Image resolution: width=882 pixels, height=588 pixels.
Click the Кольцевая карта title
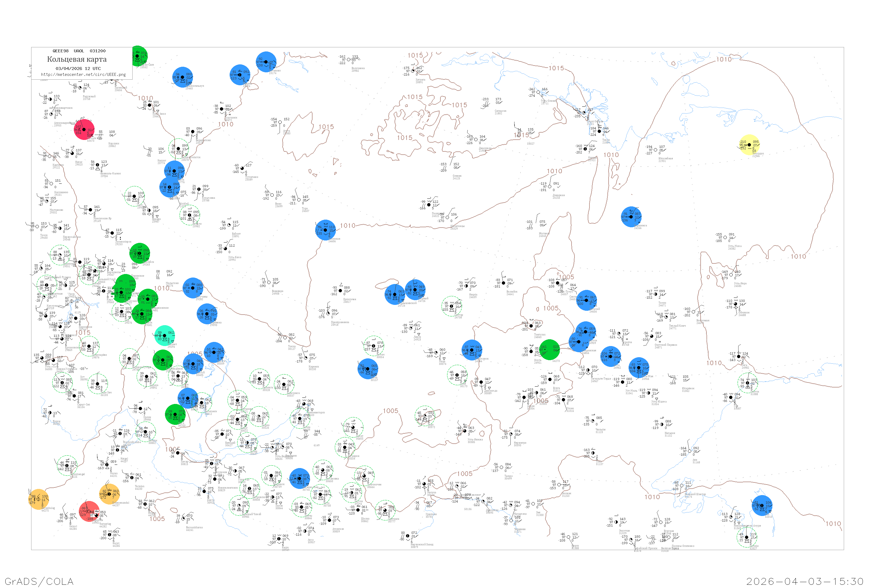click(x=77, y=59)
